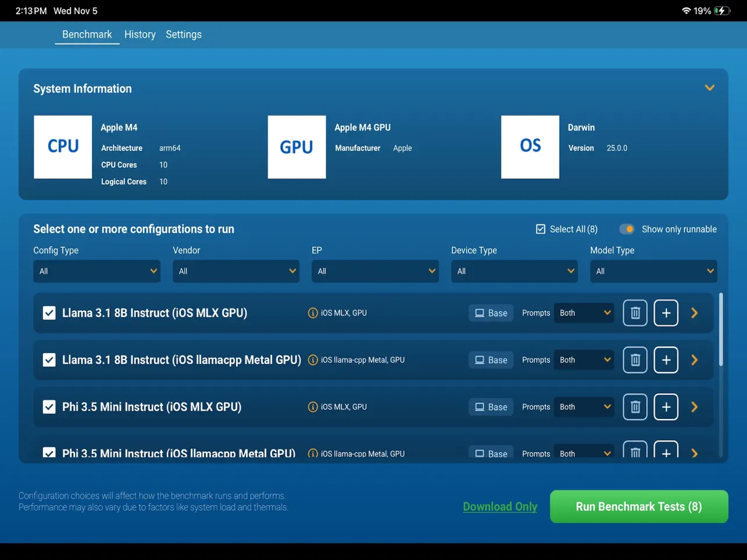747x560 pixels.
Task: Open details arrow for Phi 3.5 Mini Instruct MLX
Action: click(x=694, y=407)
